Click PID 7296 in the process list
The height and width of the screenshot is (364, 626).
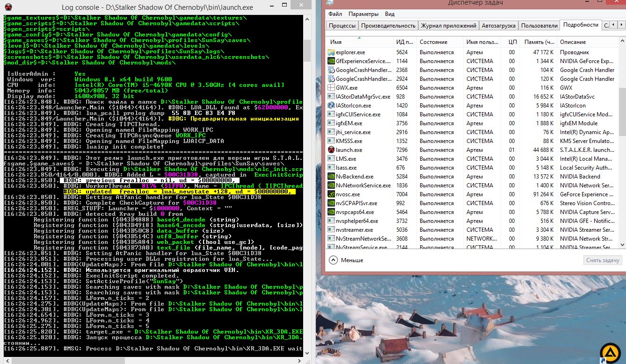click(402, 150)
